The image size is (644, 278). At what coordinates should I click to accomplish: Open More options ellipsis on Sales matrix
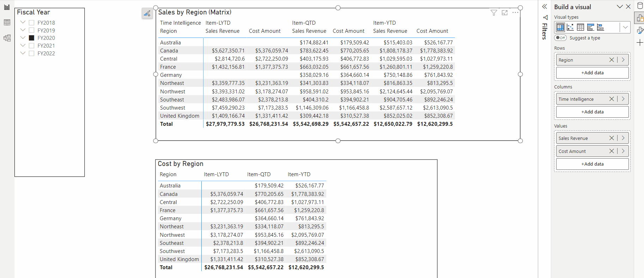click(515, 13)
